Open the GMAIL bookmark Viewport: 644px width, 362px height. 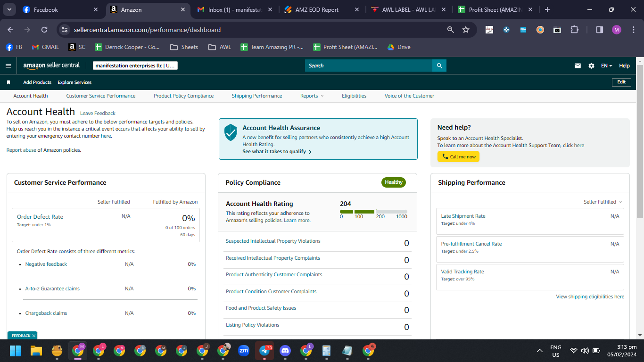45,47
